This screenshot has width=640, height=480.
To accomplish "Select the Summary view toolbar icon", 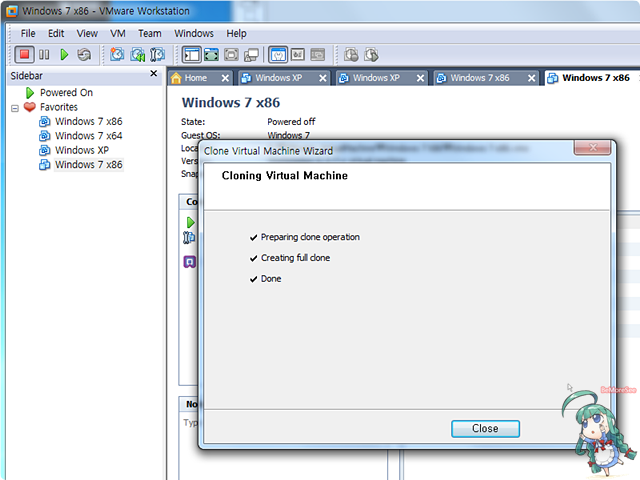I will click(x=278, y=54).
